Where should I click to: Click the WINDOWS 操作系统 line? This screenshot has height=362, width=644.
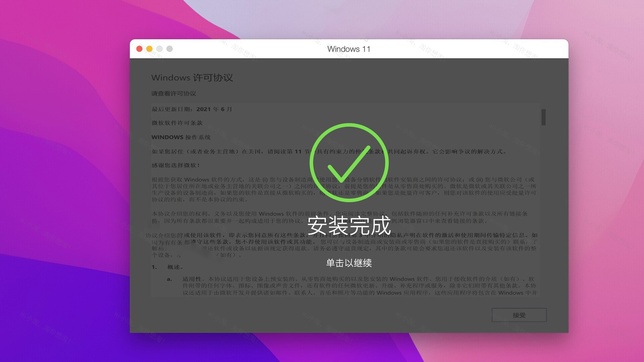pos(181,137)
